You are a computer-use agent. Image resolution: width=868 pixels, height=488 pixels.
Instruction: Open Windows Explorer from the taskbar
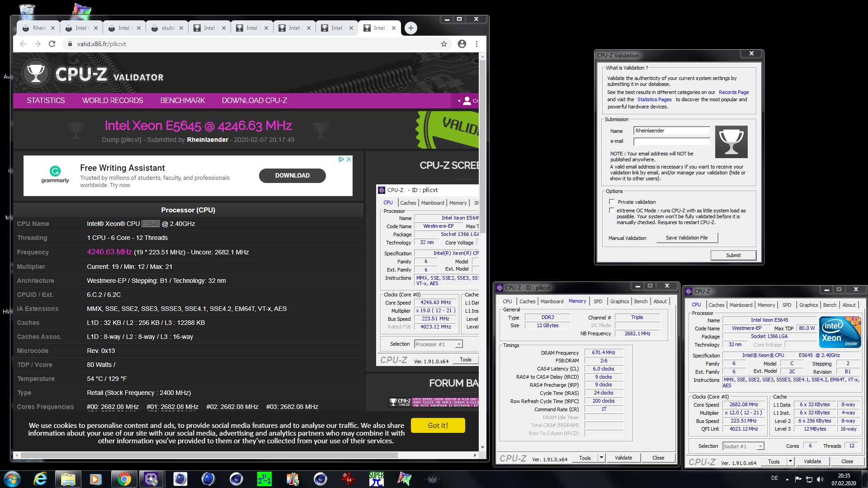coord(68,479)
